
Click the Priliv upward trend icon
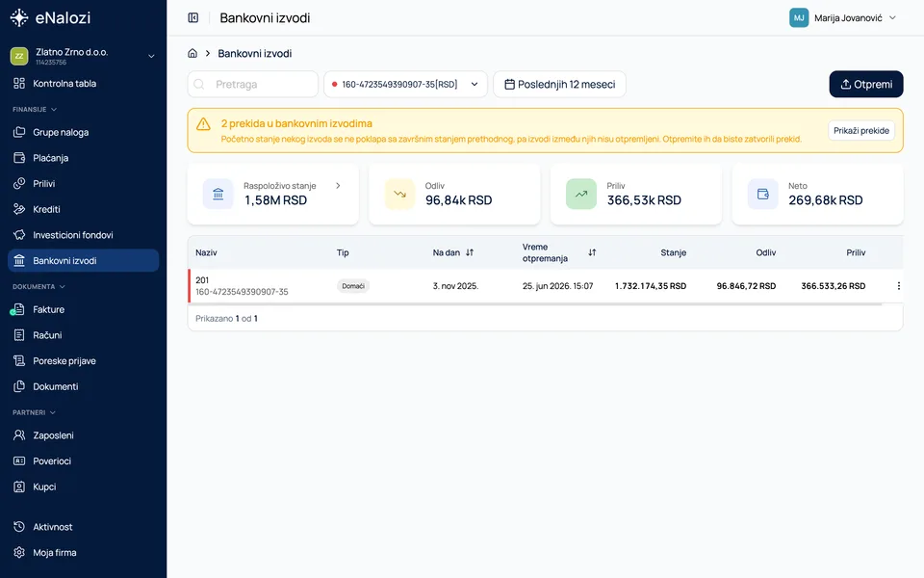(581, 194)
